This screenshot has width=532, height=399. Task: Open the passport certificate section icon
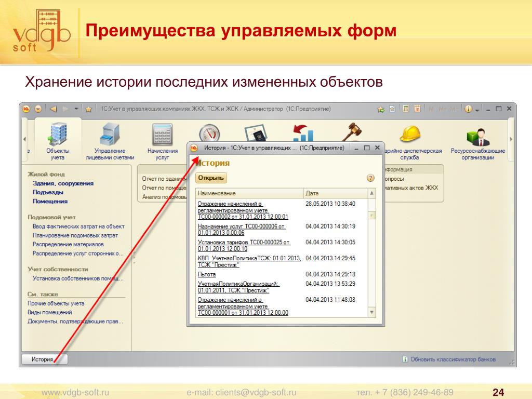pos(256,134)
